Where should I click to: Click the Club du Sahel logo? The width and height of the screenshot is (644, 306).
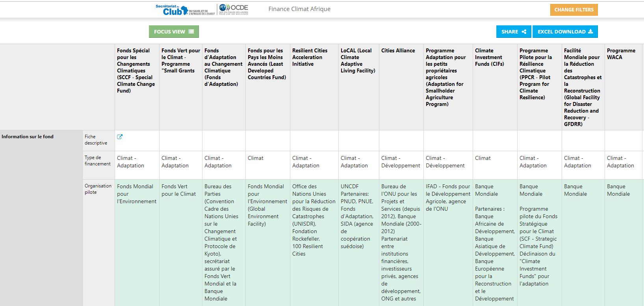(x=185, y=10)
